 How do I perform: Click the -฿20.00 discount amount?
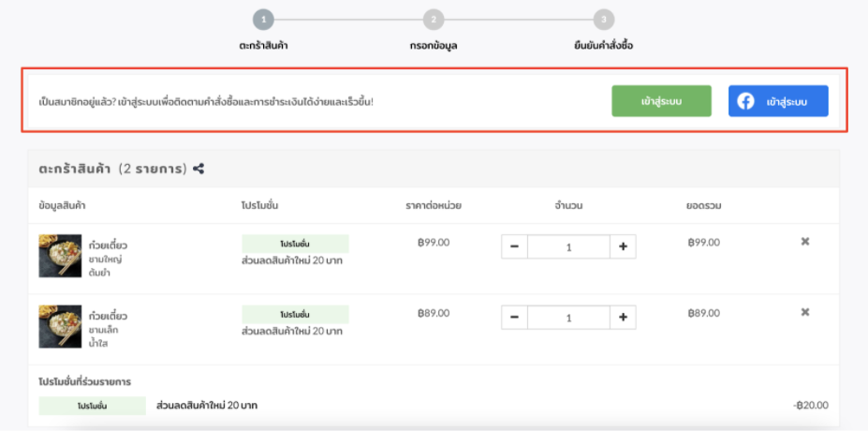(811, 405)
